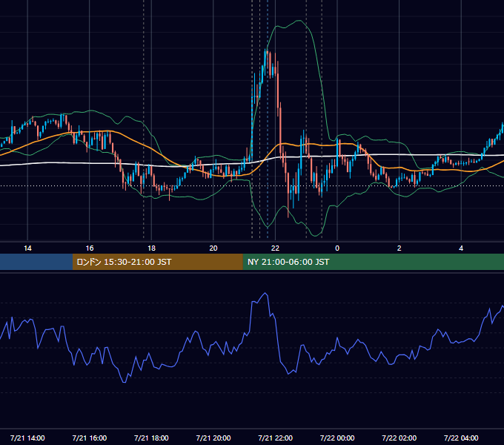Click the 7/21 18:00 label on the lower time axis

151,438
